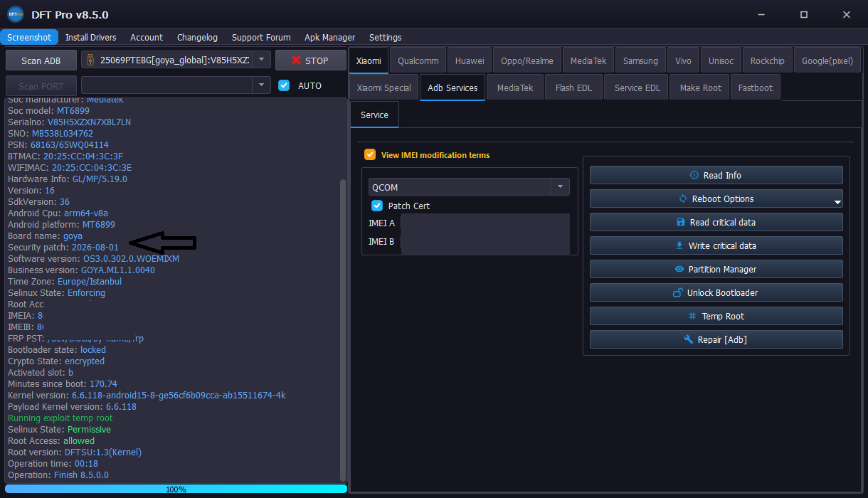Image resolution: width=868 pixels, height=498 pixels.
Task: Click the eye icon on Partition Manager
Action: coord(679,269)
